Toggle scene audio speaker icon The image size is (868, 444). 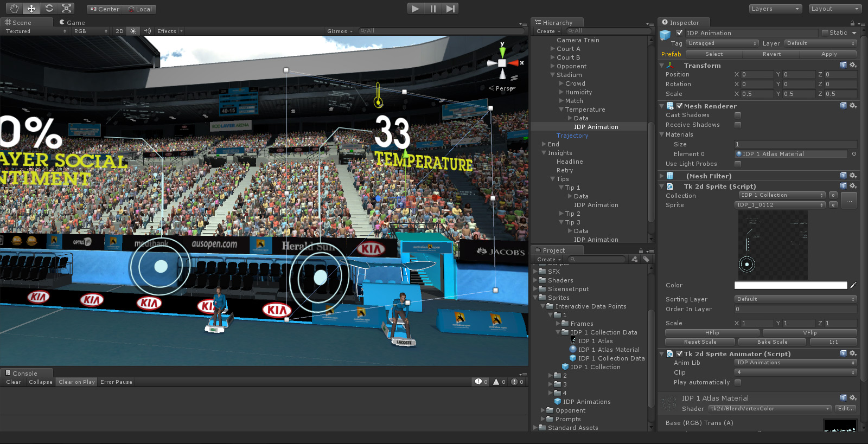147,31
